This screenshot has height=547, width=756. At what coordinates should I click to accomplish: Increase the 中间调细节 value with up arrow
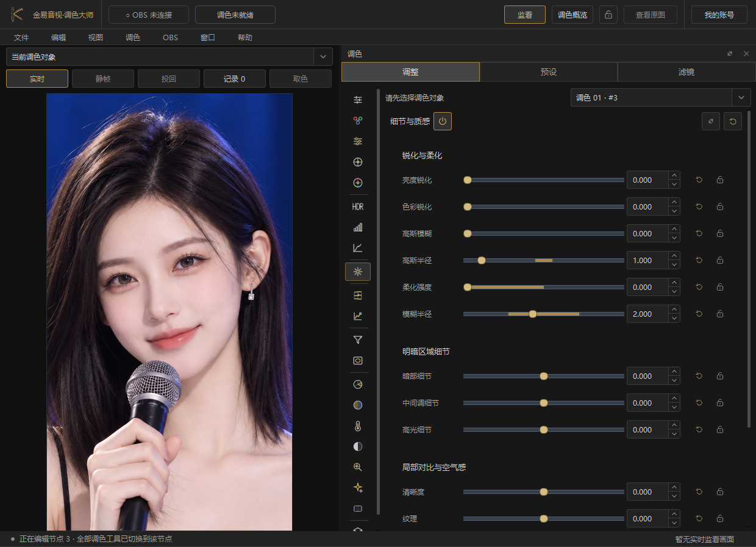click(674, 399)
